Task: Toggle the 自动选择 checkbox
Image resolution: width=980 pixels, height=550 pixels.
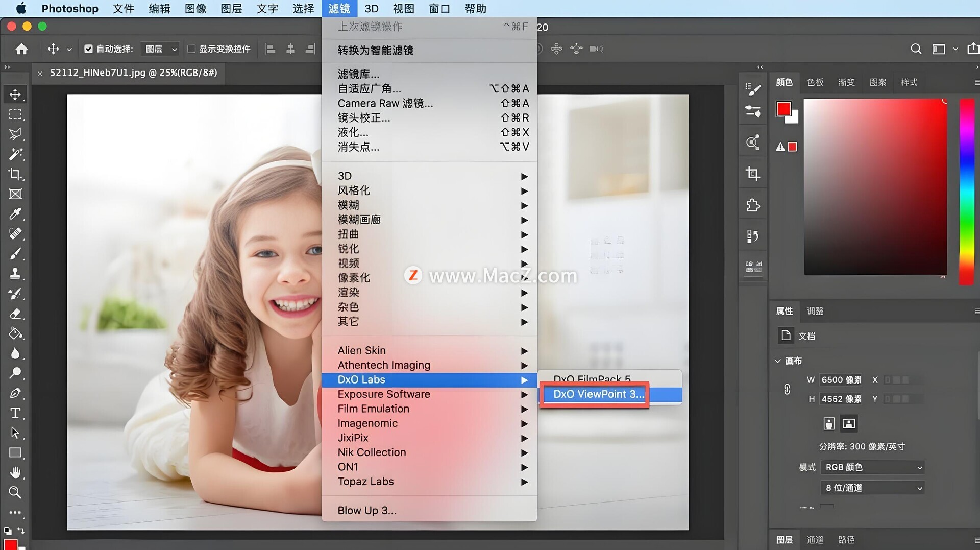Action: [x=88, y=49]
